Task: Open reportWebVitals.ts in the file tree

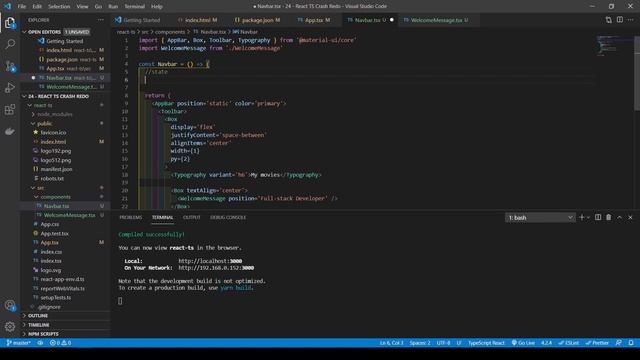Action: [62, 289]
